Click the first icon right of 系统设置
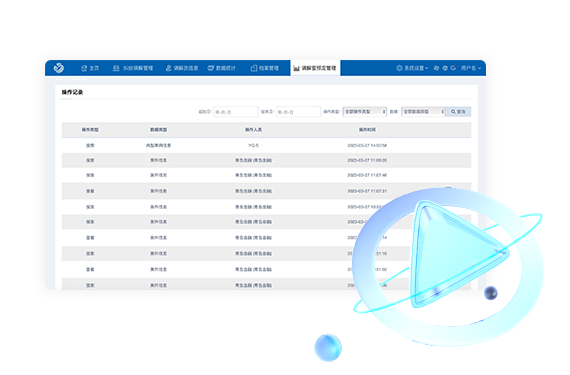The image size is (570, 375). pos(437,68)
